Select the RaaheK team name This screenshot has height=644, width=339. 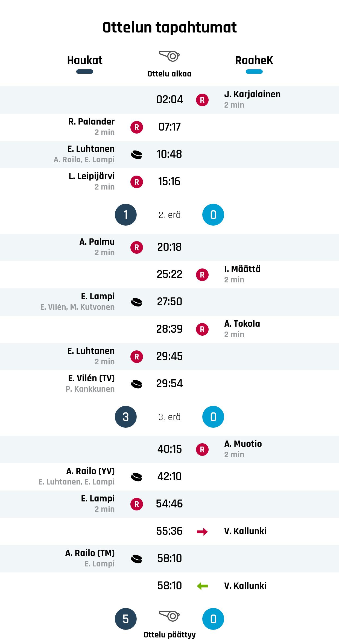click(254, 60)
